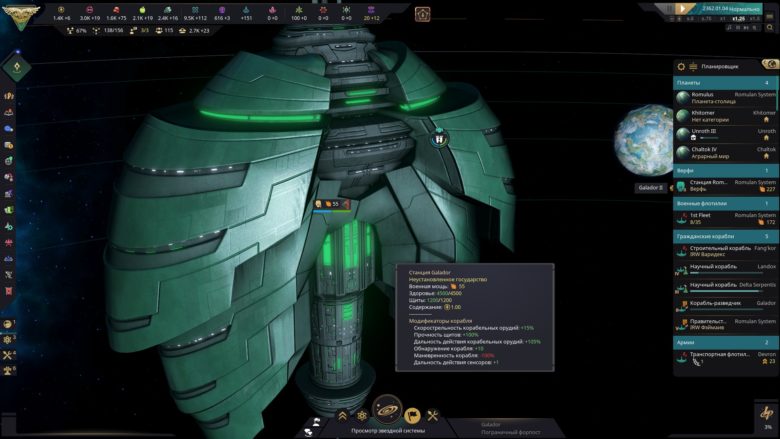780x439 pixels.
Task: Click the purple resource showing 616 +3
Action: (222, 13)
